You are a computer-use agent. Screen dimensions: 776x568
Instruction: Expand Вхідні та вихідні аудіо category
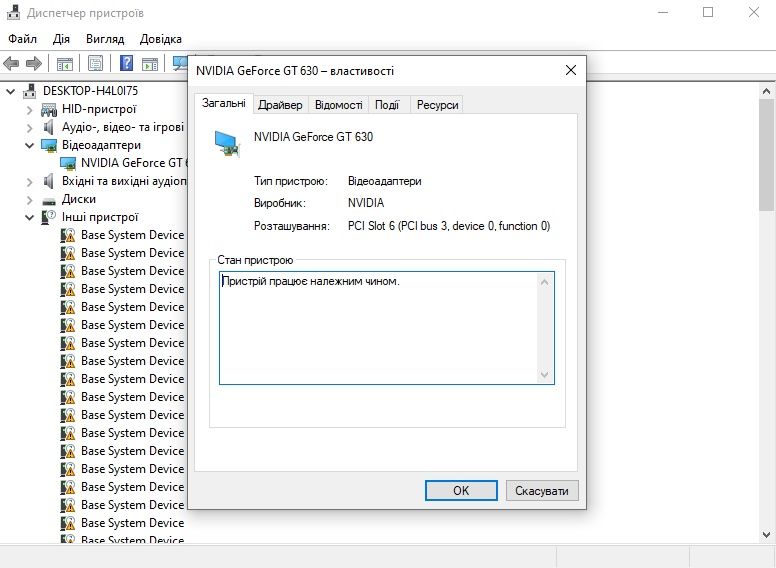pyautogui.click(x=30, y=182)
